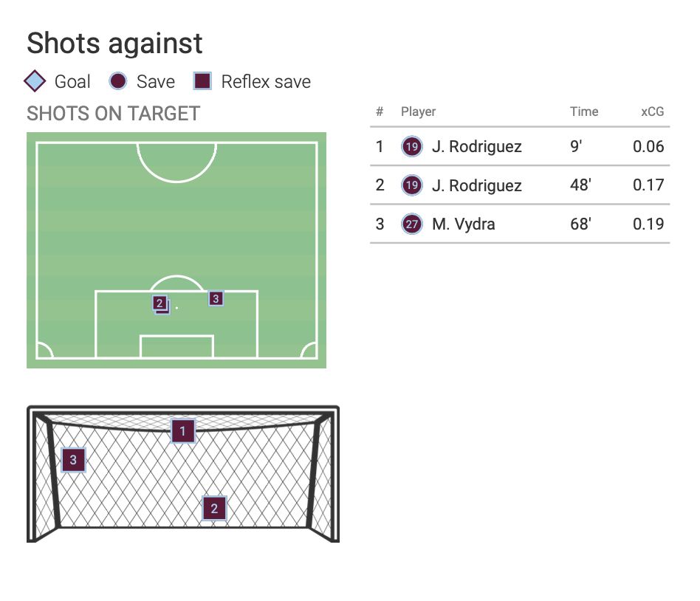The width and height of the screenshot is (700, 601).
Task: Click shot marker 2 in the goal net
Action: pyautogui.click(x=214, y=508)
